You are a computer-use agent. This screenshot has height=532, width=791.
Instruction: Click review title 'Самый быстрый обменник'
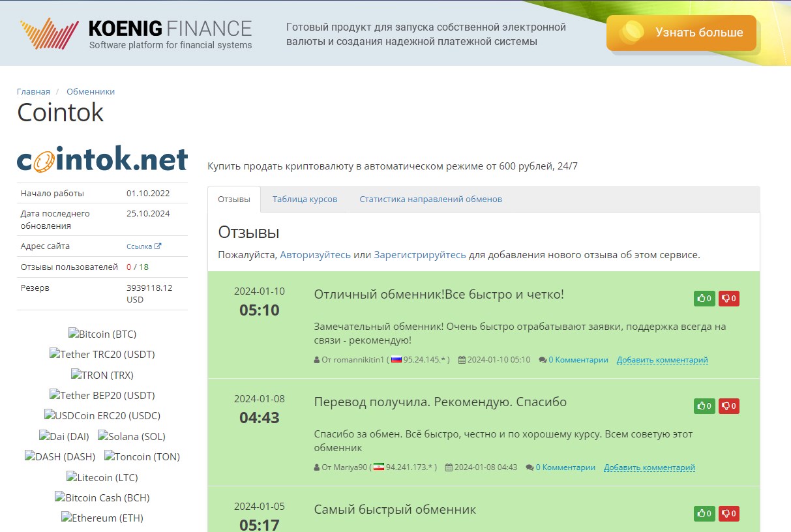(395, 509)
